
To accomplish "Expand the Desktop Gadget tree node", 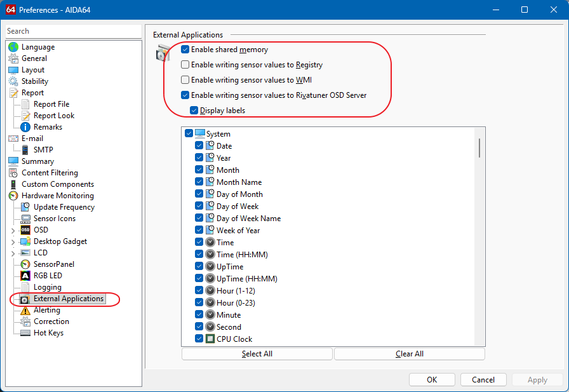I will (x=13, y=241).
